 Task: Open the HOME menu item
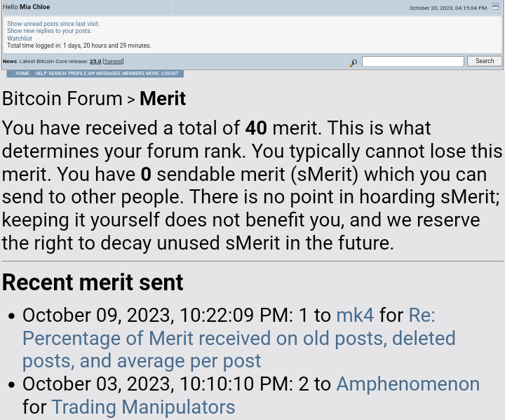(x=22, y=74)
